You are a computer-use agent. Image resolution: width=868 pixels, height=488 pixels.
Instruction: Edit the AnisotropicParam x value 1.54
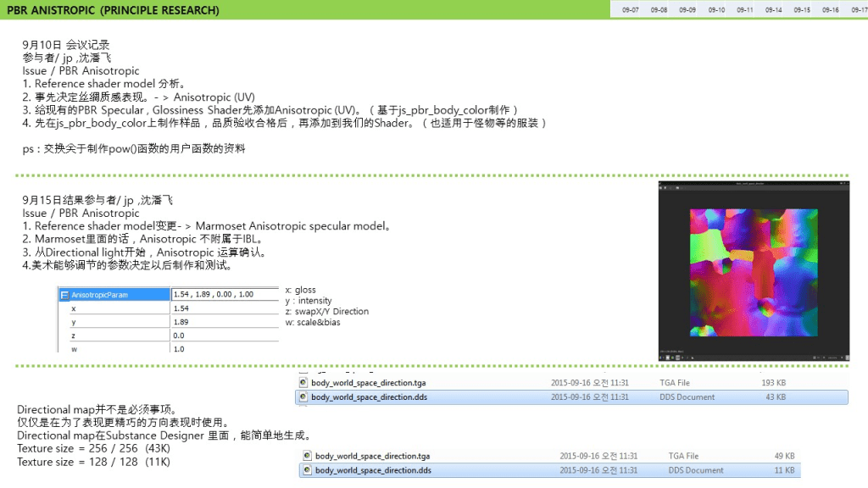[224, 309]
